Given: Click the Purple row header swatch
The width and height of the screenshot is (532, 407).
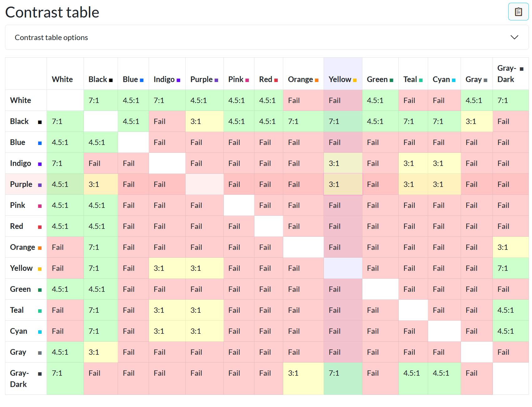Looking at the screenshot, I should [40, 185].
